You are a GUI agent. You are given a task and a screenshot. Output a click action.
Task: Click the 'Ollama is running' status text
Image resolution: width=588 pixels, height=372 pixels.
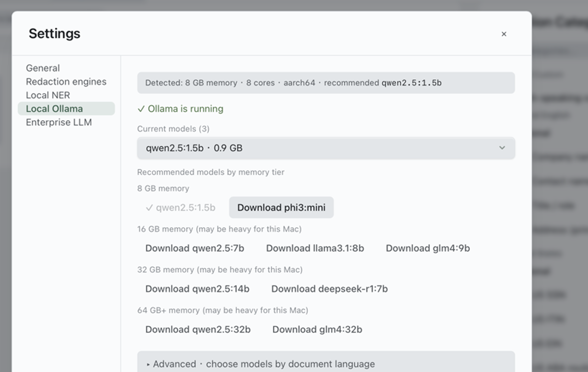pyautogui.click(x=180, y=109)
